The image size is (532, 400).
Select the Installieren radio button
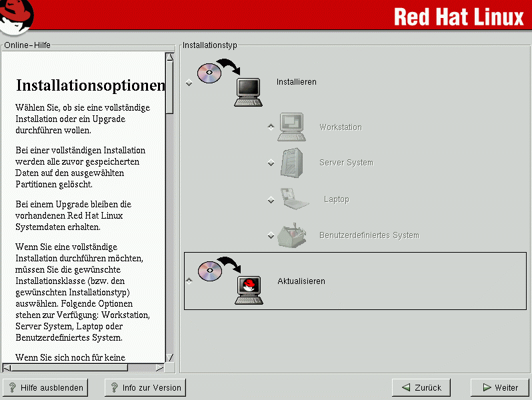189,83
